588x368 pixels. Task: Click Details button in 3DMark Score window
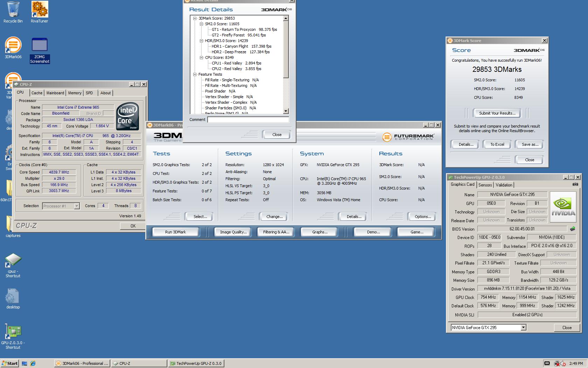point(466,144)
